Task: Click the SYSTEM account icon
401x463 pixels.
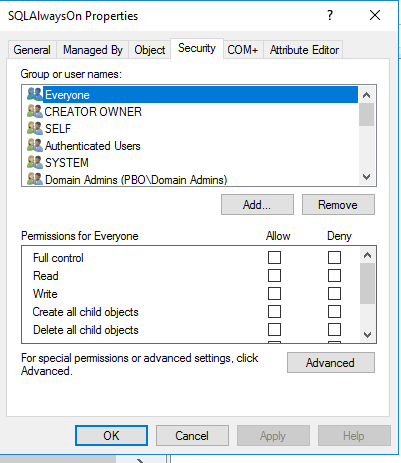Action: (35, 162)
